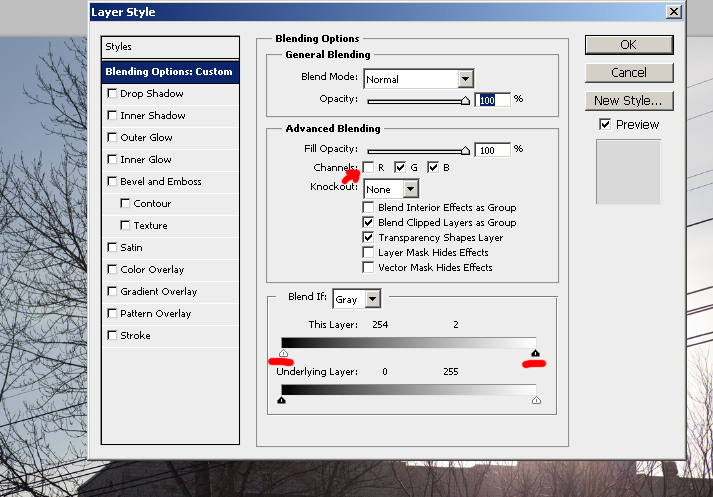Image resolution: width=713 pixels, height=497 pixels.
Task: Click This Layer white slider handle
Action: [x=283, y=353]
